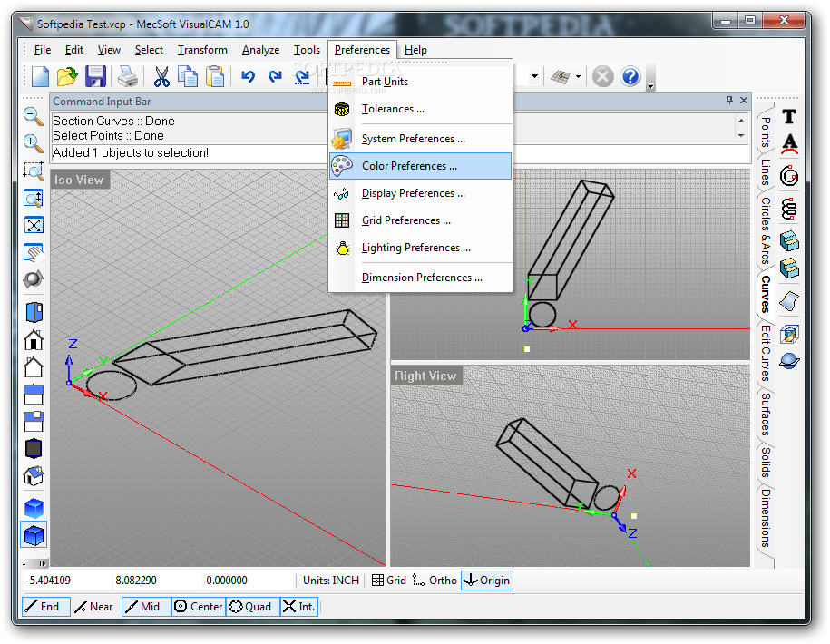Click the blue Help question mark icon
The height and width of the screenshot is (644, 830).
(630, 76)
